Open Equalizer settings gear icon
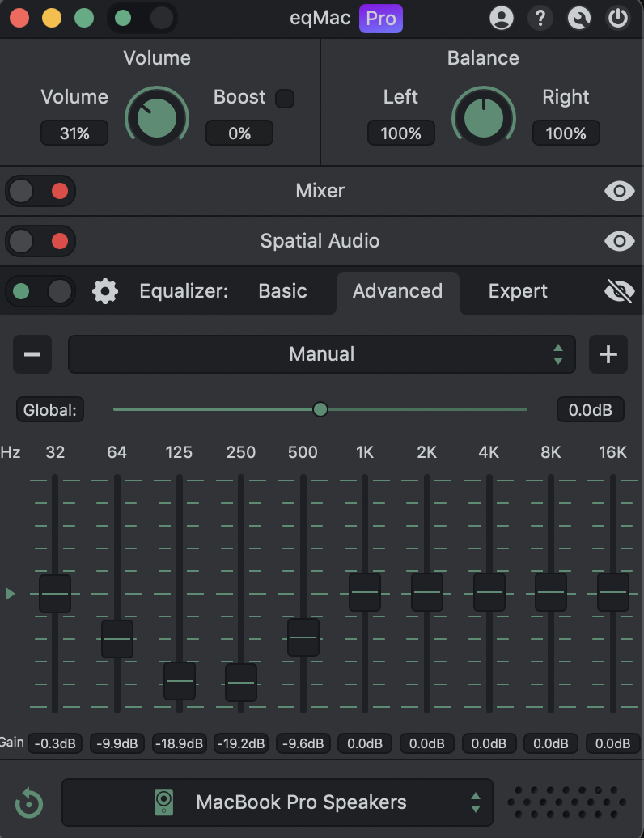 [x=104, y=291]
